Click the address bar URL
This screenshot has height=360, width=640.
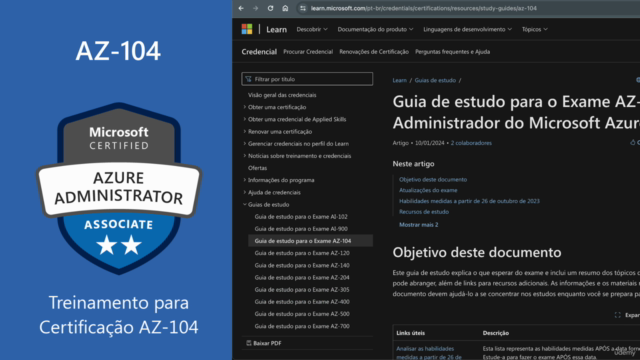[x=423, y=8]
